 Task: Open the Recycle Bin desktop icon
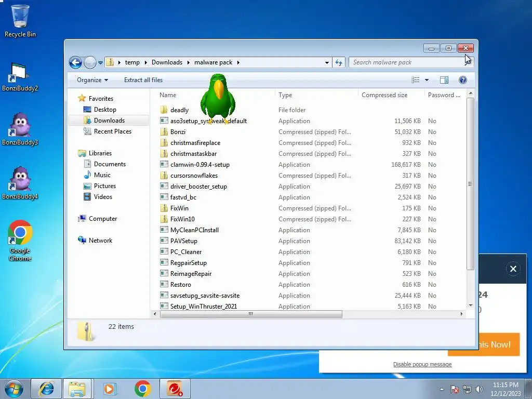pyautogui.click(x=20, y=21)
